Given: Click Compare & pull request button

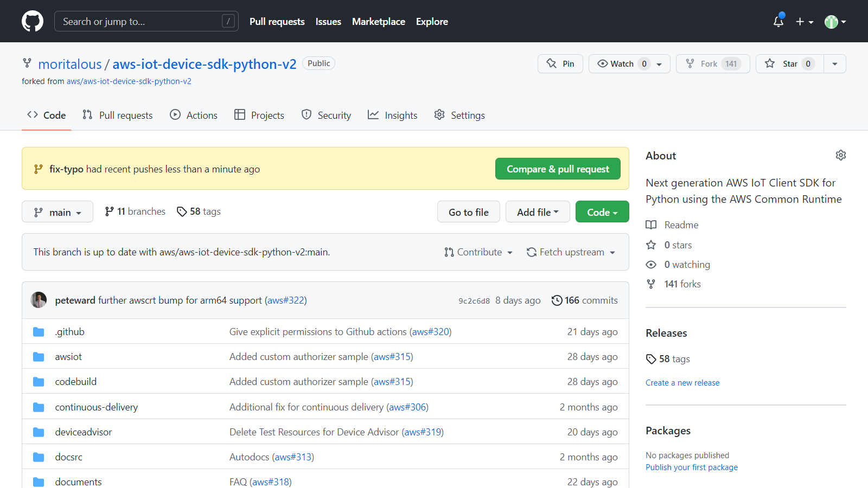Looking at the screenshot, I should pos(558,169).
